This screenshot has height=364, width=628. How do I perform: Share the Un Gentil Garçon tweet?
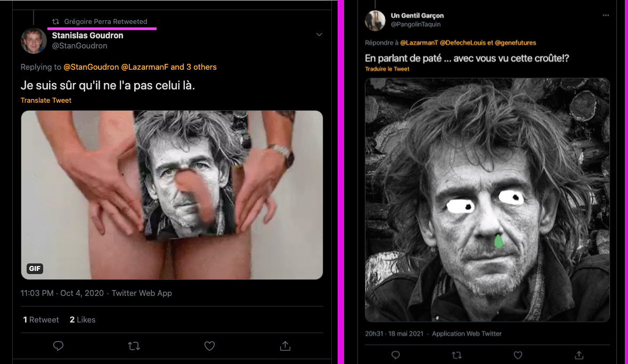pos(579,354)
